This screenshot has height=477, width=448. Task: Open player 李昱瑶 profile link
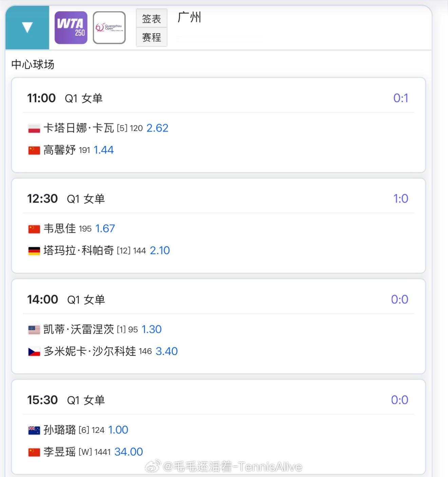pyautogui.click(x=60, y=452)
